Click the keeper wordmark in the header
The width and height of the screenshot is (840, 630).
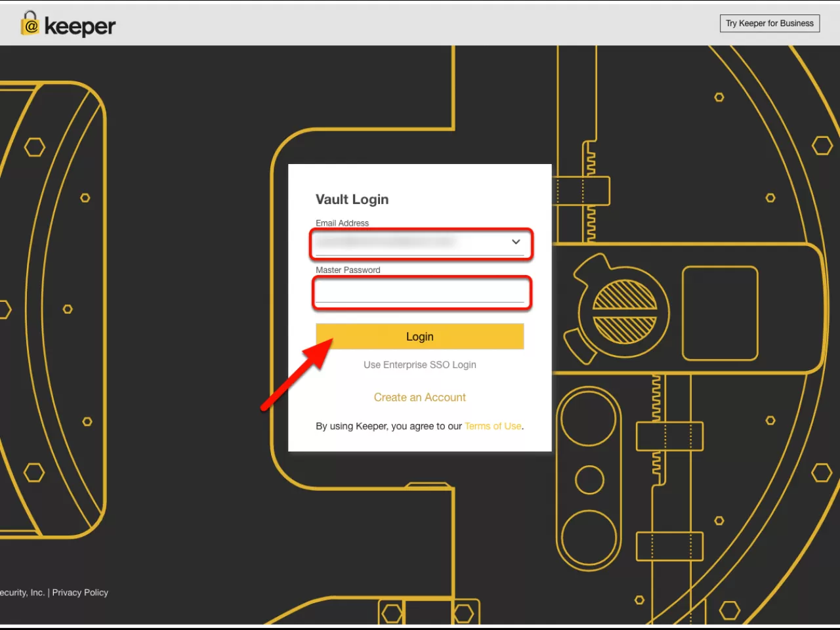[79, 26]
